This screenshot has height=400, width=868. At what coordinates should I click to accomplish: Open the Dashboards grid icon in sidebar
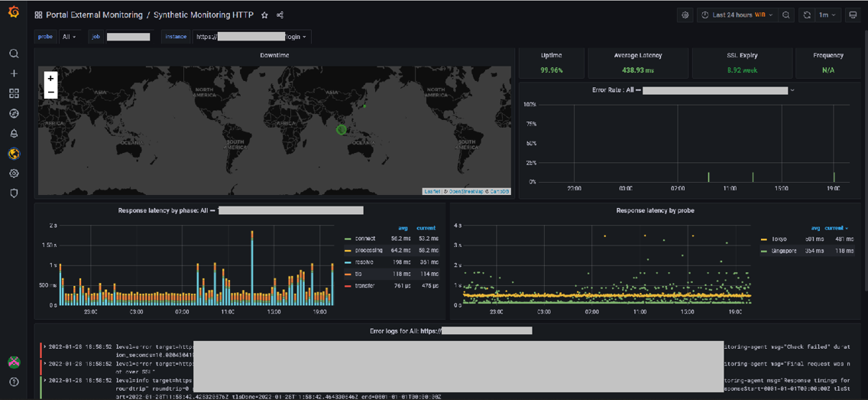click(15, 93)
